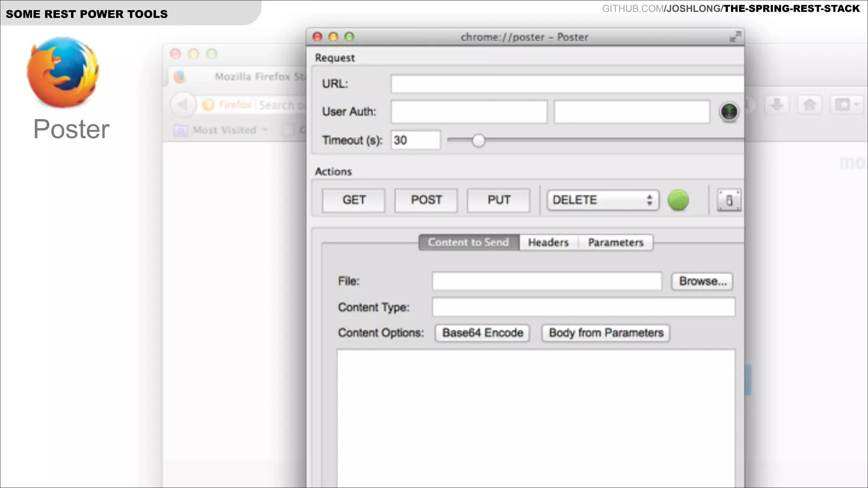Click the fullscreen arrows in Poster titlebar
The width and height of the screenshot is (868, 488).
735,37
